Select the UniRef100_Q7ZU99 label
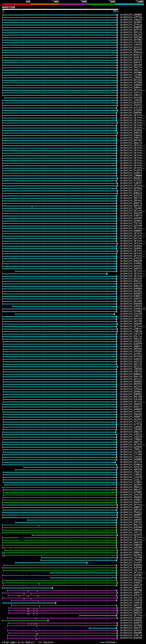The height and width of the screenshot is (644, 146). pyautogui.click(x=131, y=110)
